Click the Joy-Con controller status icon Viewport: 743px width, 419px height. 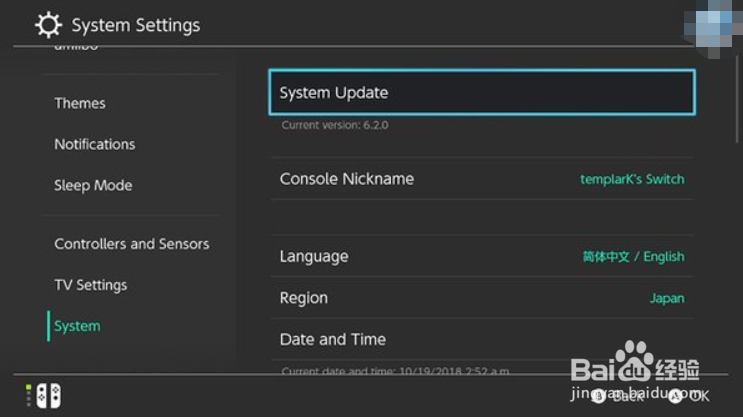pos(42,396)
